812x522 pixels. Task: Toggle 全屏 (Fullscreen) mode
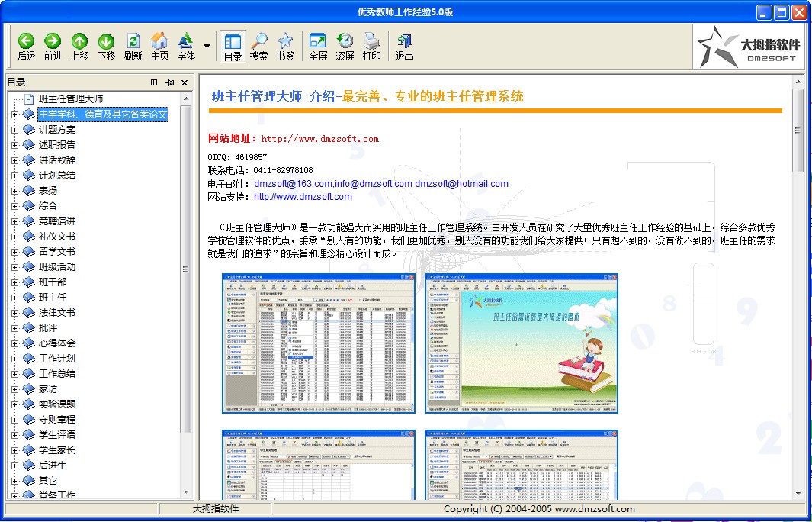point(317,46)
